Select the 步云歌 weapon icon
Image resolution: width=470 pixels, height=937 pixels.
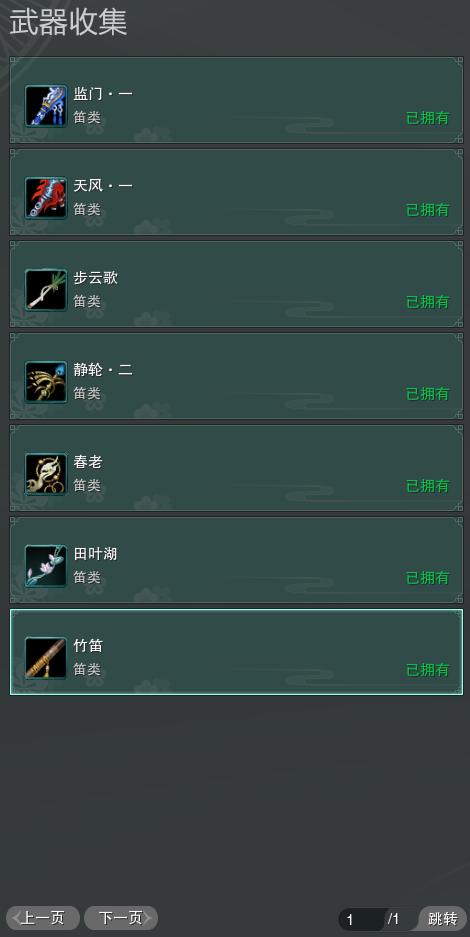click(x=46, y=290)
